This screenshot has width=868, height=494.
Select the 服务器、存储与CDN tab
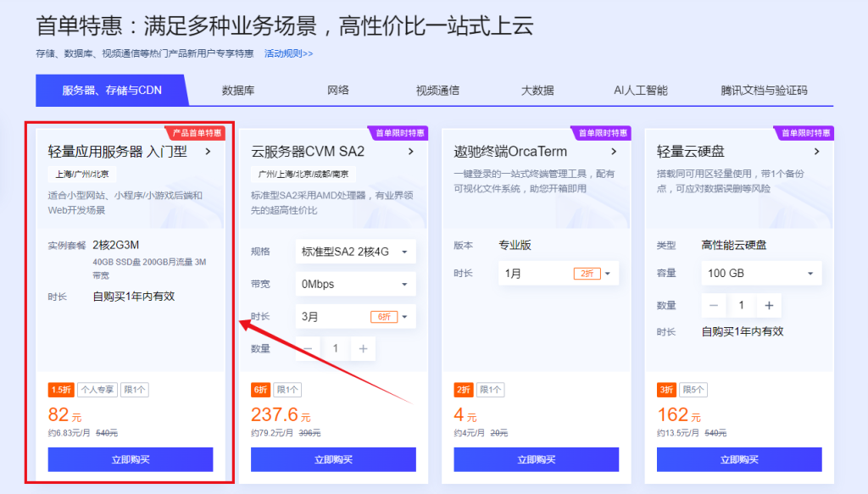coord(113,90)
